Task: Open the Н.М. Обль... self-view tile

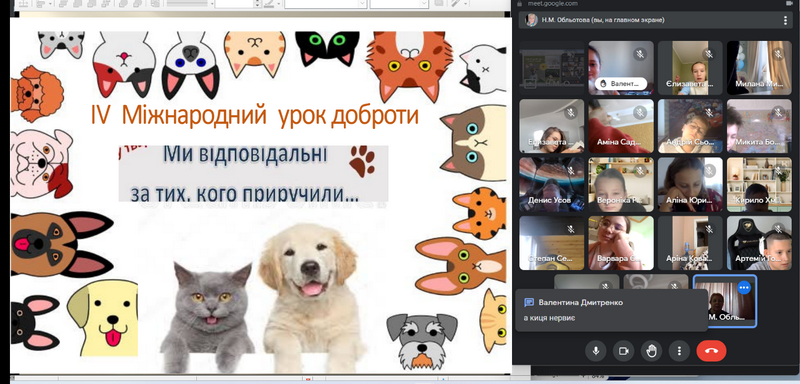Action: pos(725,301)
